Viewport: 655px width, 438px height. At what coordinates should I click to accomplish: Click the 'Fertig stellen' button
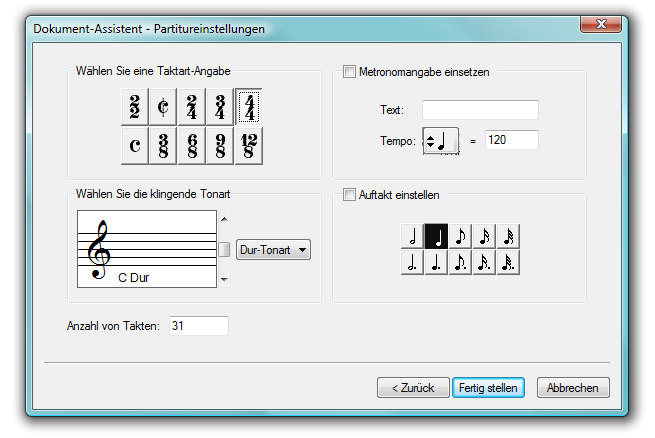click(x=487, y=387)
